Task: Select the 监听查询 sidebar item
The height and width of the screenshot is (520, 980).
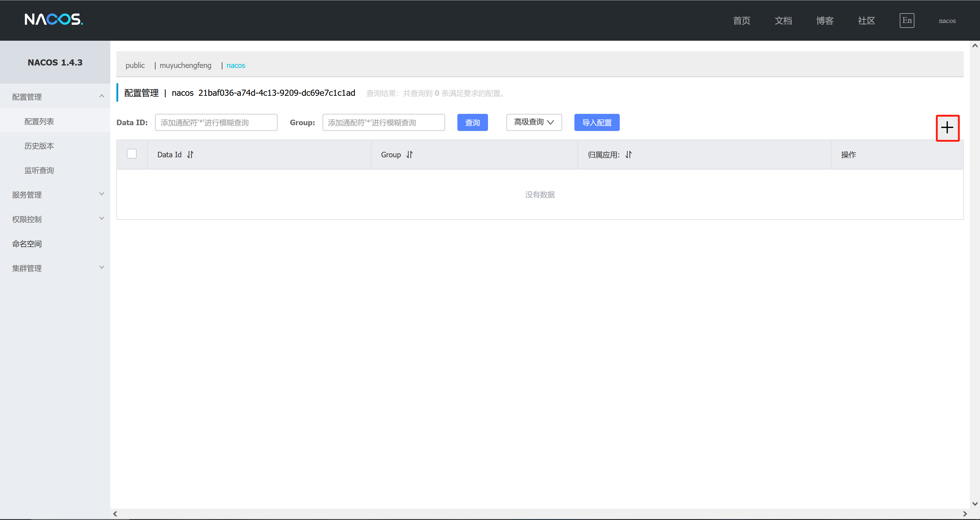Action: [x=39, y=170]
